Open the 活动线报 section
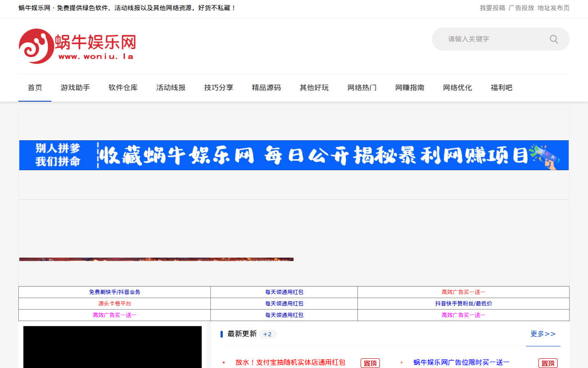Screen dimensions: 588x368 (170, 87)
